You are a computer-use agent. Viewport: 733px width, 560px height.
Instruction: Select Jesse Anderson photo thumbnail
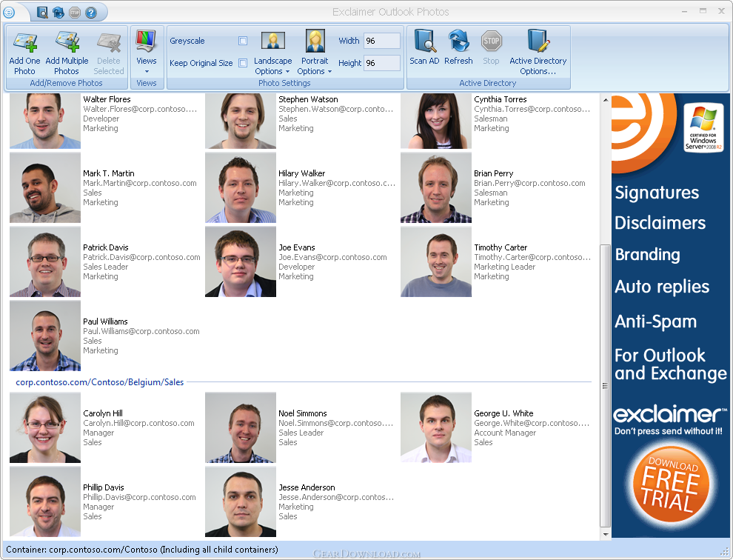click(241, 501)
